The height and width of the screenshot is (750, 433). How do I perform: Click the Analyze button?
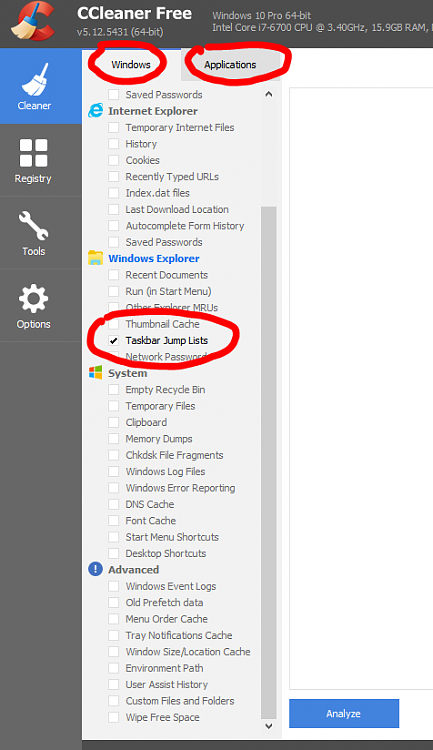point(344,713)
